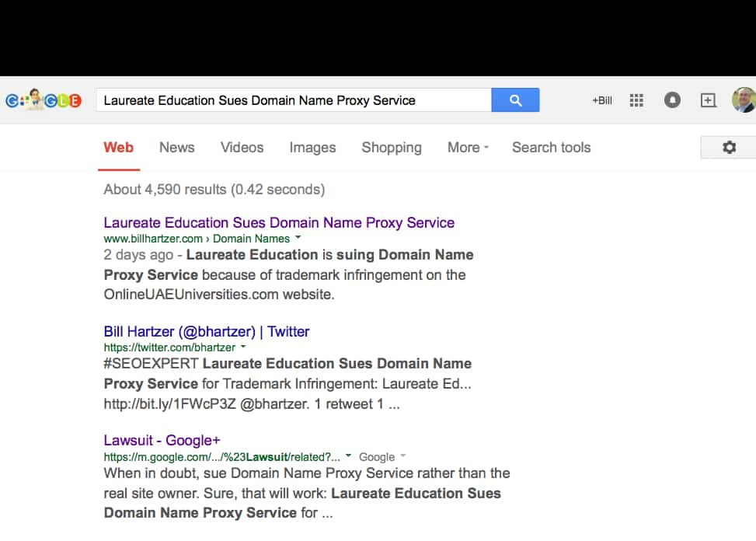Switch to Shopping results

point(392,147)
